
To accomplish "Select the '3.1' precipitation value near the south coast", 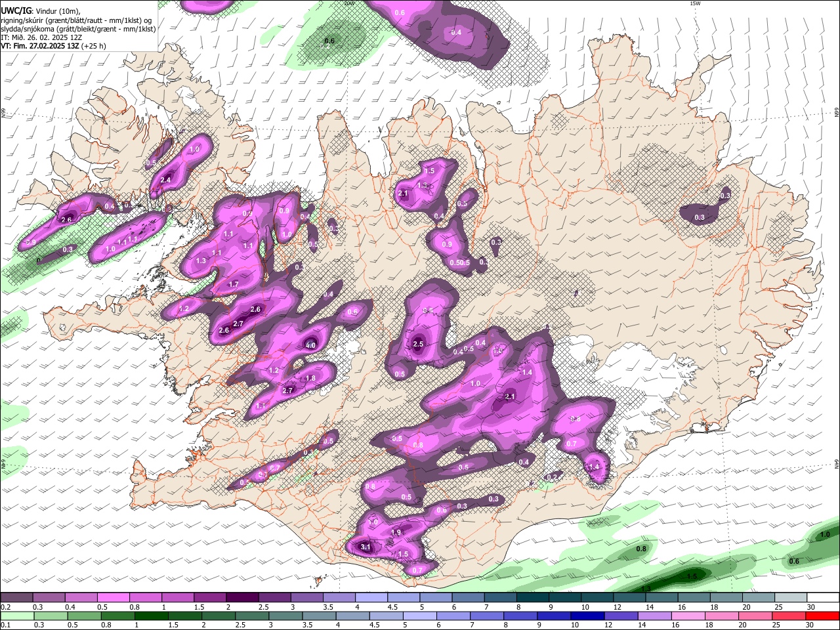I will pos(366,547).
